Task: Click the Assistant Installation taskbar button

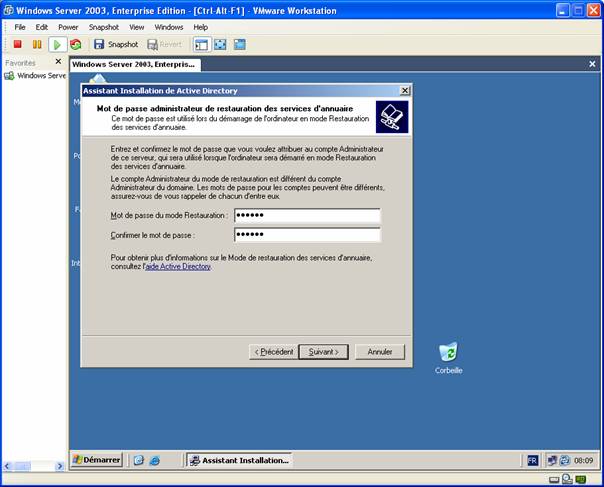Action: click(x=239, y=460)
